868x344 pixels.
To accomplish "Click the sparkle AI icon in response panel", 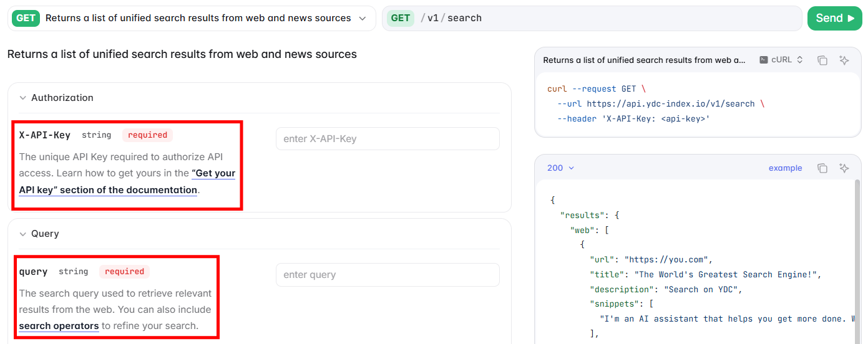I will point(844,168).
